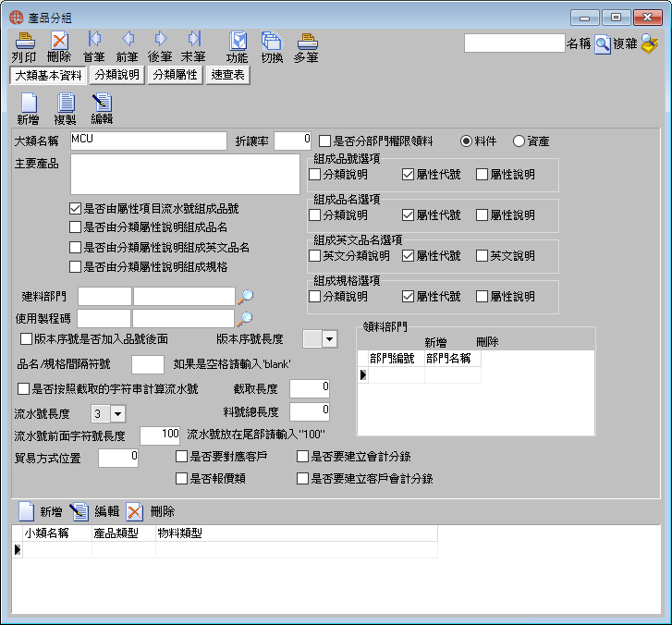Screen dimensions: 672x625
Task: Enable 是否分部門權限領料 checkbox
Action: pos(324,141)
